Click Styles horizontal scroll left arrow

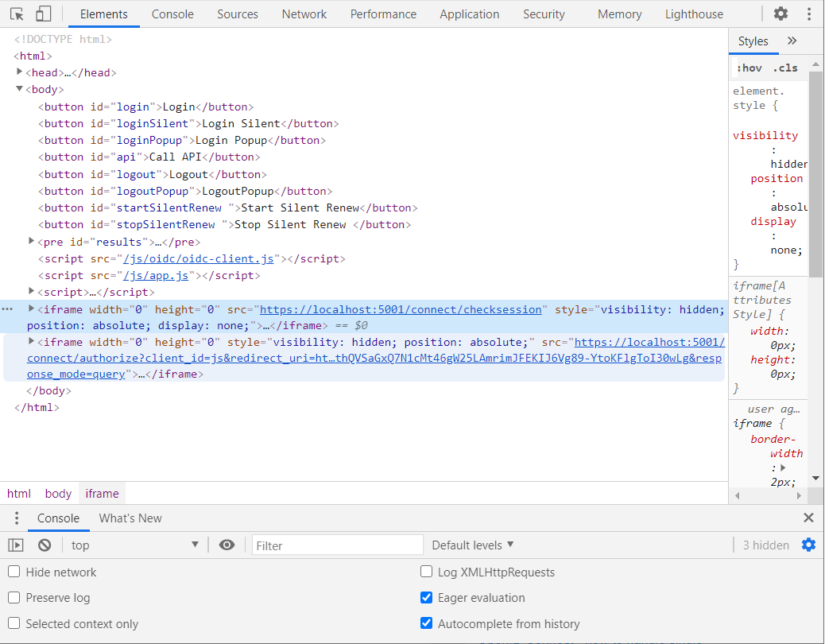pyautogui.click(x=737, y=495)
